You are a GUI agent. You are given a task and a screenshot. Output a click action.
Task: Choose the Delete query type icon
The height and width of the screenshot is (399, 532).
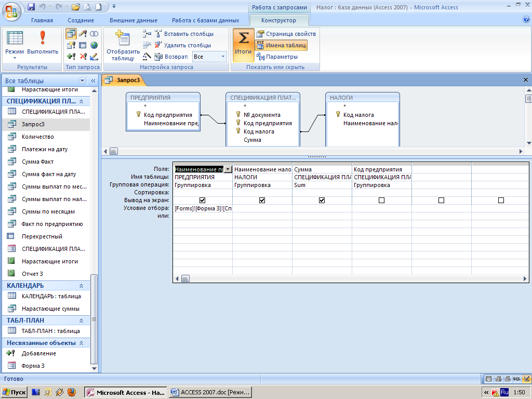click(83, 57)
